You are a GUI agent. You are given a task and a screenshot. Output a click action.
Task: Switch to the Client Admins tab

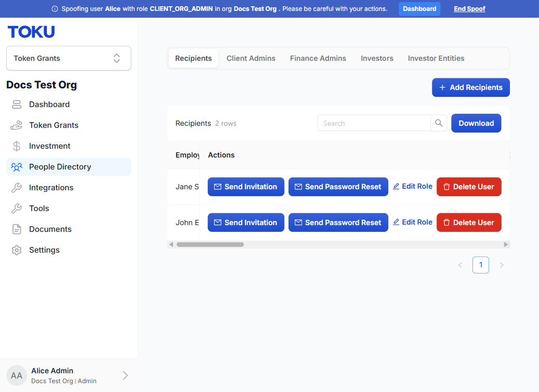point(251,58)
